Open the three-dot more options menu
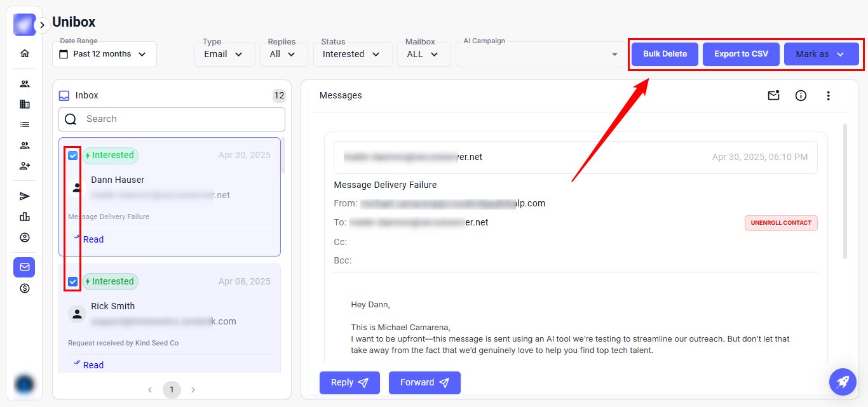The width and height of the screenshot is (868, 407). click(x=828, y=96)
